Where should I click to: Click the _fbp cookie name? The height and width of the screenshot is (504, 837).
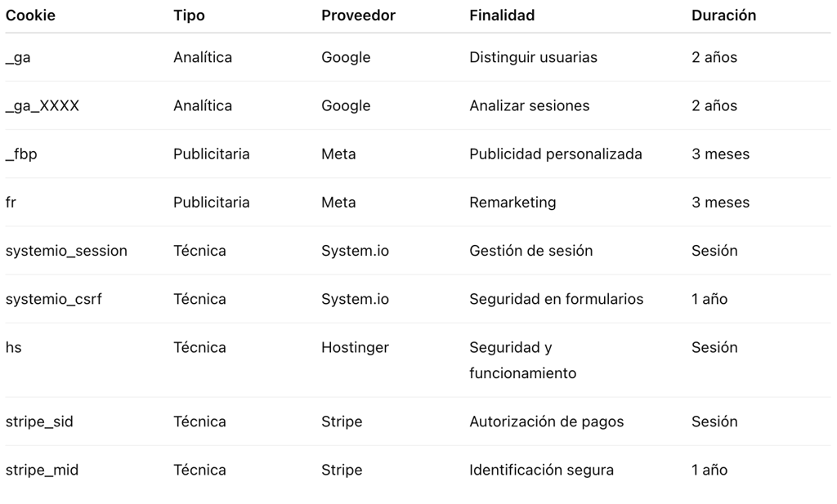[21, 154]
